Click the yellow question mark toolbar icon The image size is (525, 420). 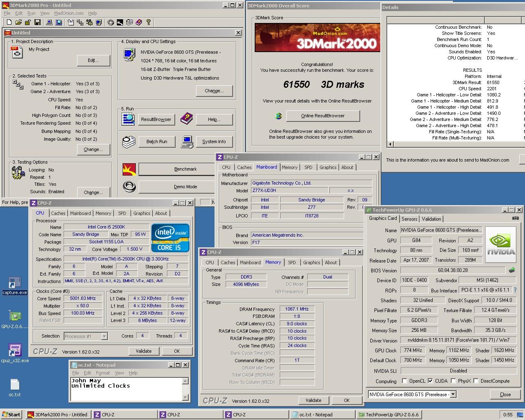[x=148, y=22]
